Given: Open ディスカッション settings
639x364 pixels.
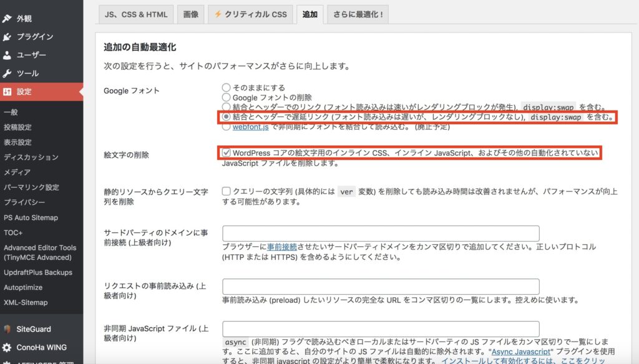Looking at the screenshot, I should point(31,157).
